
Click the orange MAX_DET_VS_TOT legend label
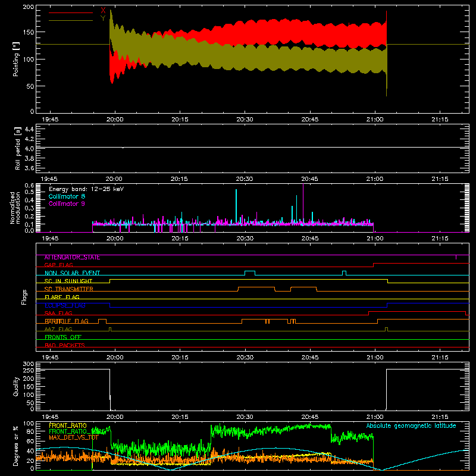point(73,437)
